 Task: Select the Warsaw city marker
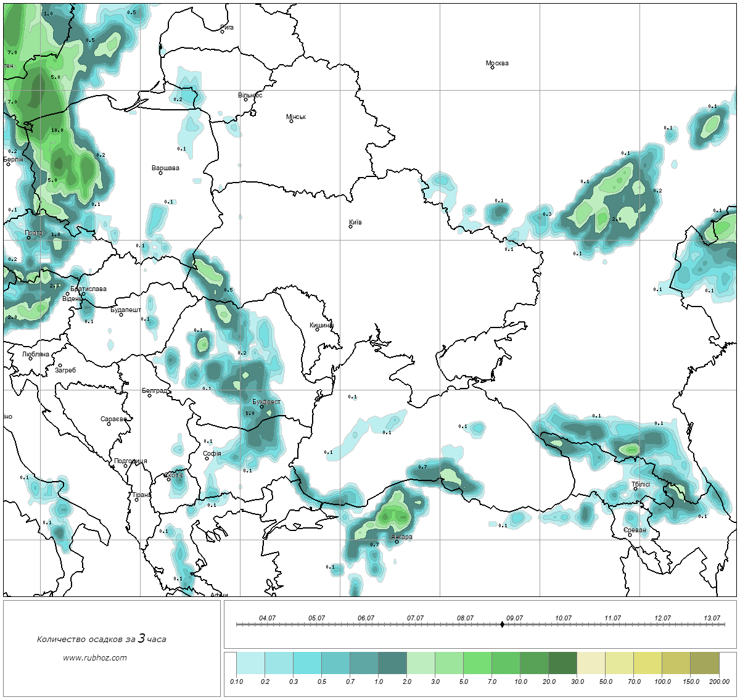(161, 173)
